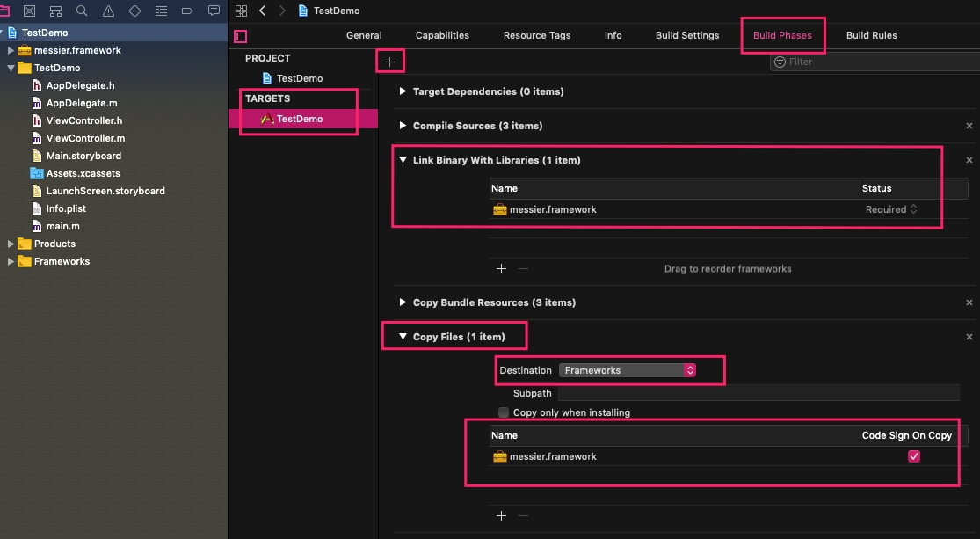Image resolution: width=980 pixels, height=539 pixels.
Task: Open the symbol navigator
Action: tap(55, 11)
